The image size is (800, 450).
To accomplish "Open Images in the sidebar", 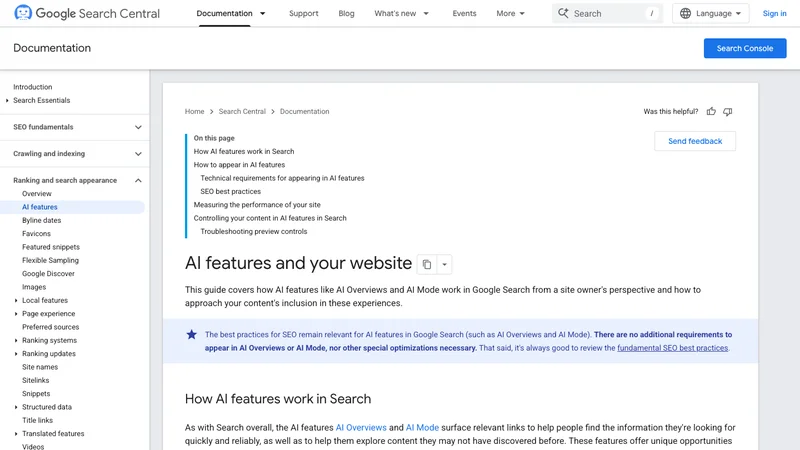I will pyautogui.click(x=34, y=287).
